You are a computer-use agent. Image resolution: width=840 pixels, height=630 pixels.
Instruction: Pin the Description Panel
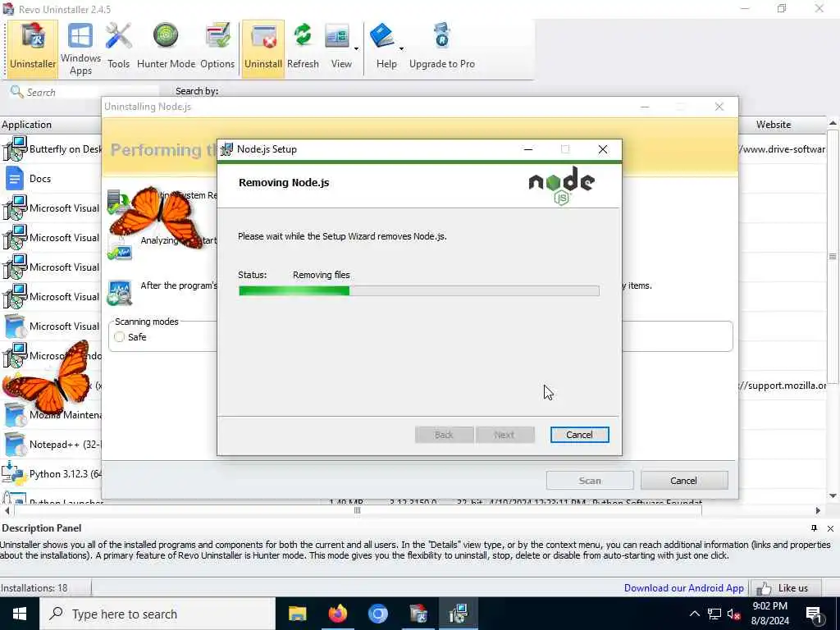[x=814, y=528]
